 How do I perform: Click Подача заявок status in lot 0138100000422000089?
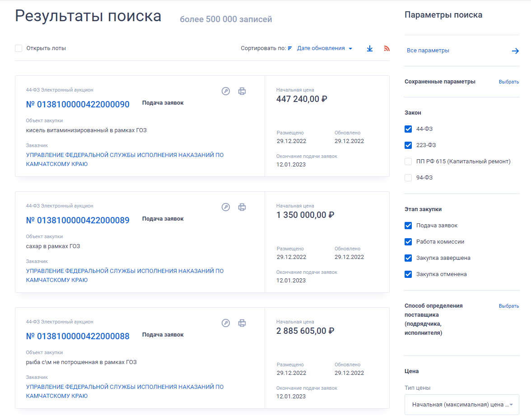163,219
